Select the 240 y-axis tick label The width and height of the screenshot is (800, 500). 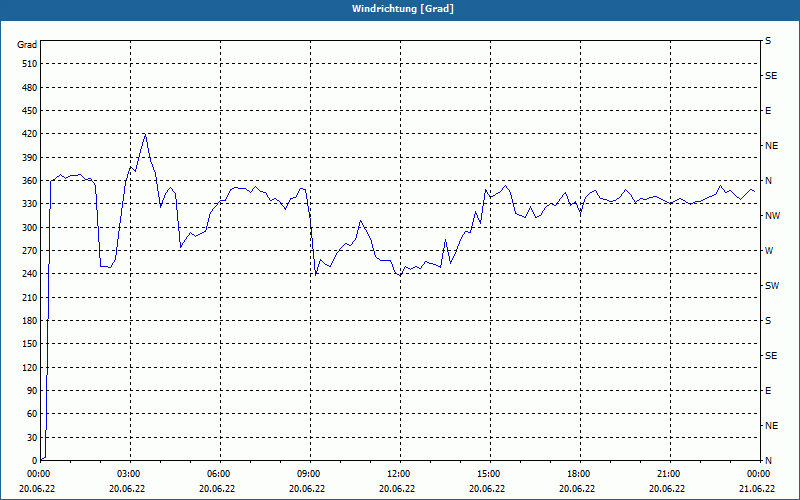30,274
